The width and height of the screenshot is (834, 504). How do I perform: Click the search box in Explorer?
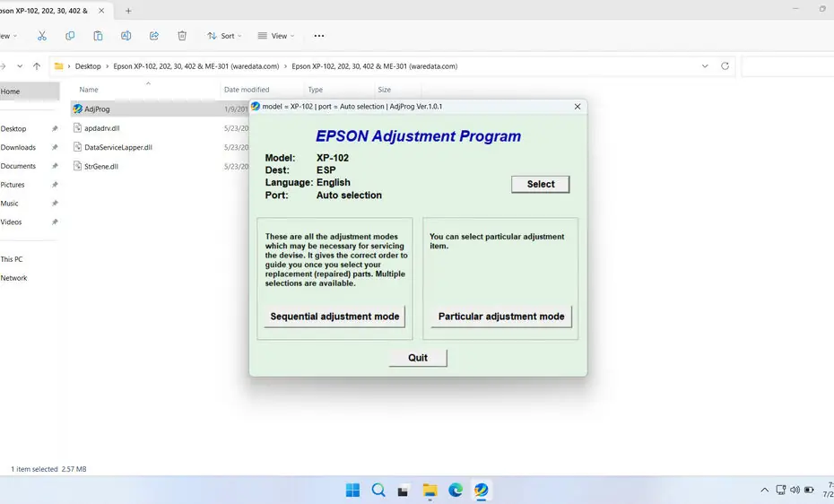(787, 66)
